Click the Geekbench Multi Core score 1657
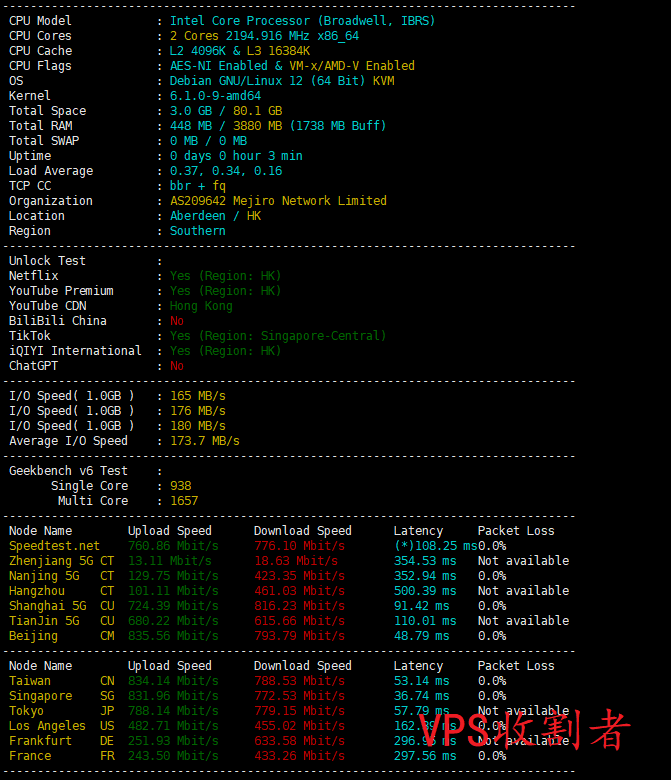Screen dimensions: 671x780 pyautogui.click(x=184, y=501)
